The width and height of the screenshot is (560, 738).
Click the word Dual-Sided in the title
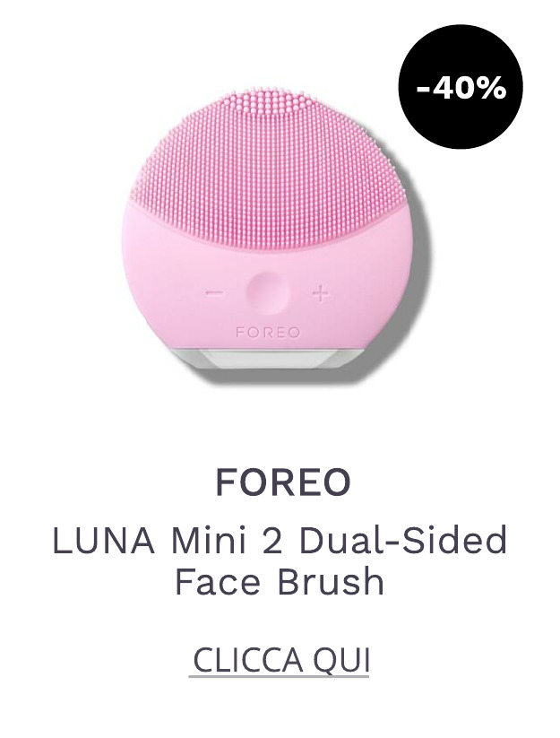coord(403,541)
